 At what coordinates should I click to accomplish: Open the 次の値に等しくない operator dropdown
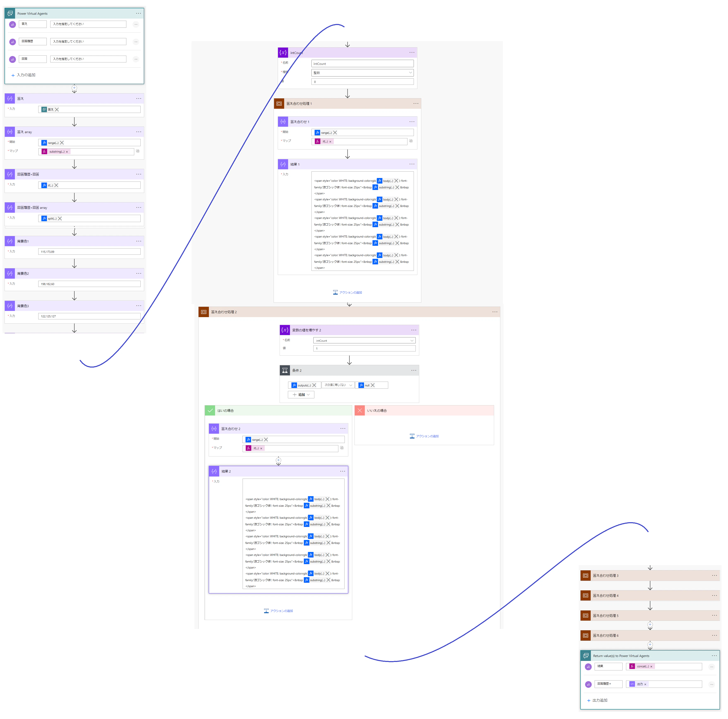pyautogui.click(x=338, y=385)
